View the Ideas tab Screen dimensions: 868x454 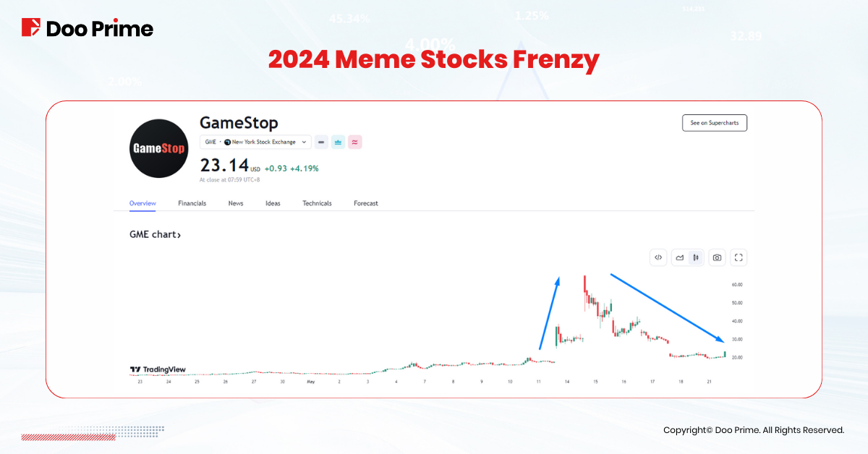pos(273,203)
